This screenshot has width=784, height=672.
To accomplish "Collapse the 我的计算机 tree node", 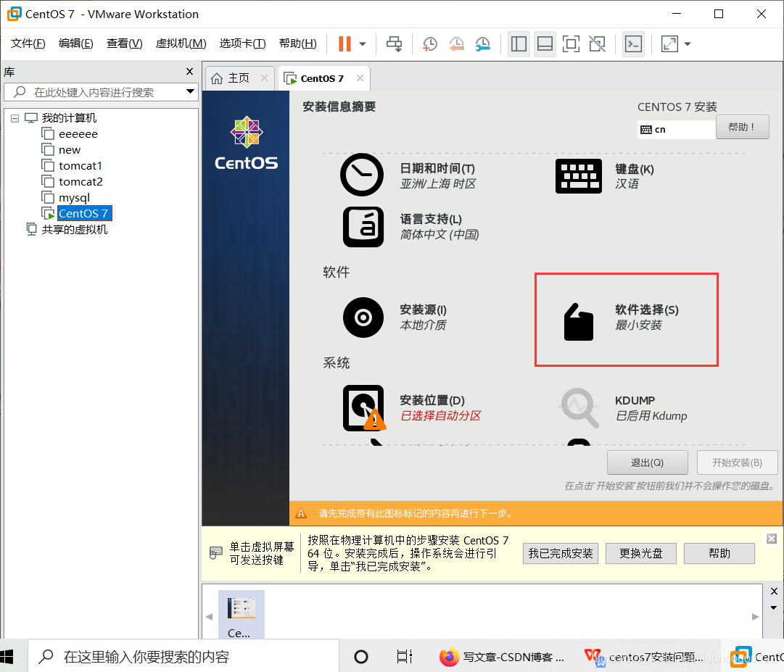I will click(x=15, y=118).
